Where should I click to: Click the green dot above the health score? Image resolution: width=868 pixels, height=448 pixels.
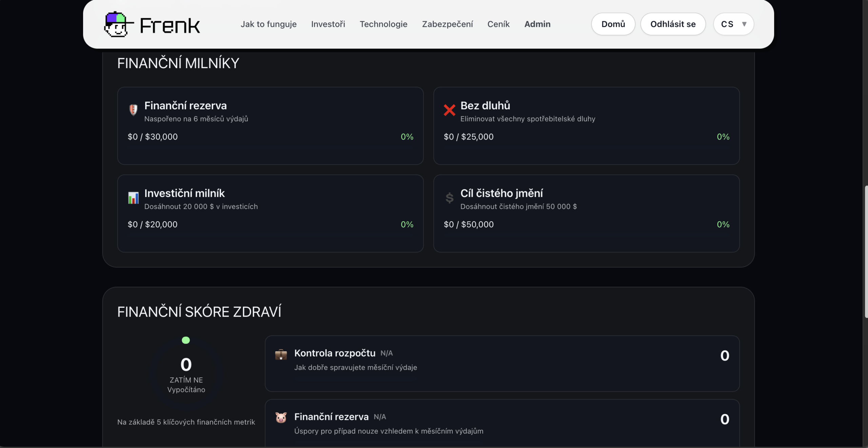186,340
